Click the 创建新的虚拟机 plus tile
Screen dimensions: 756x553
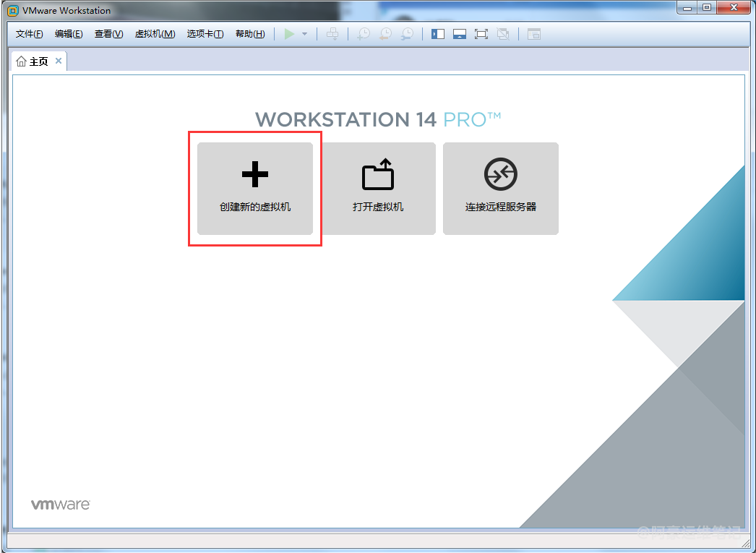click(255, 188)
